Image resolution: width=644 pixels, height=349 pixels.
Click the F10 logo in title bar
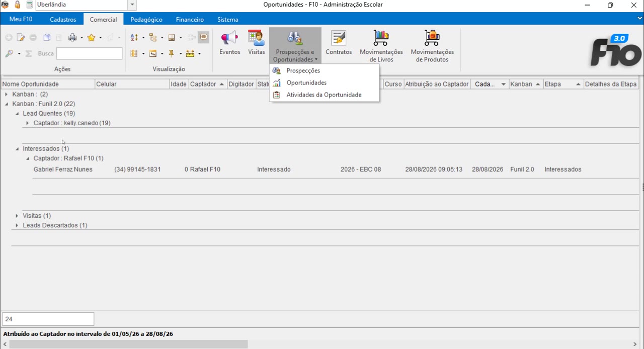(x=6, y=5)
